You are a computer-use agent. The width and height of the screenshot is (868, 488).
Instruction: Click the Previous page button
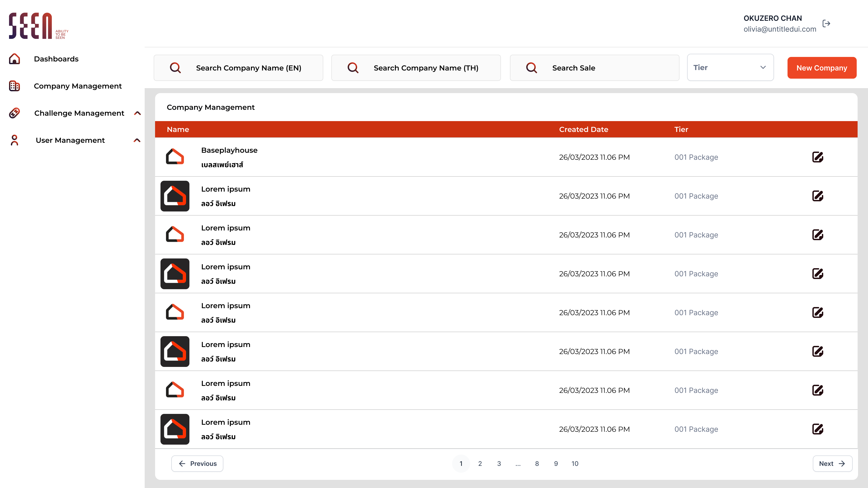coord(197,464)
